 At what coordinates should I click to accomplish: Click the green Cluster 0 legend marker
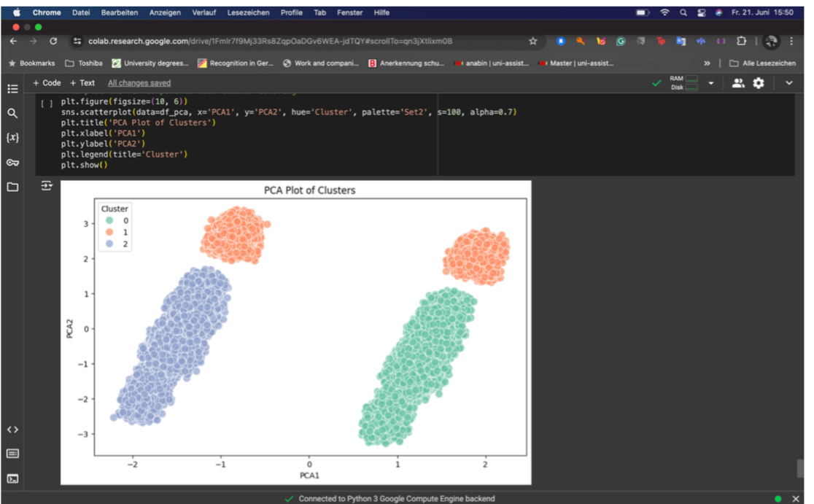(x=109, y=220)
